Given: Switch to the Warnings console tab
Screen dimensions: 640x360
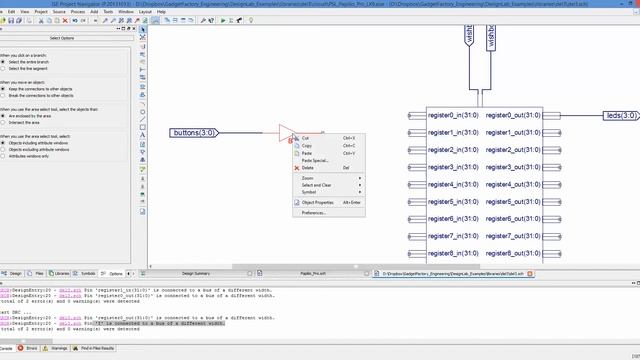Looking at the screenshot, I should (55, 348).
